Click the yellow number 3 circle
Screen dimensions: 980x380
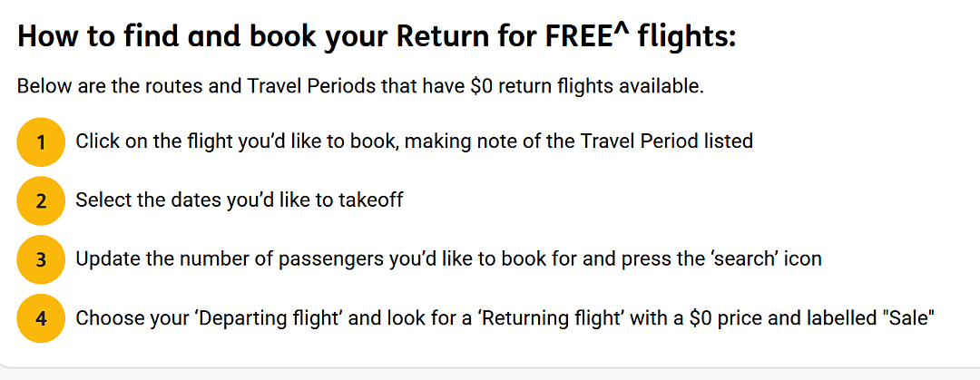41,259
